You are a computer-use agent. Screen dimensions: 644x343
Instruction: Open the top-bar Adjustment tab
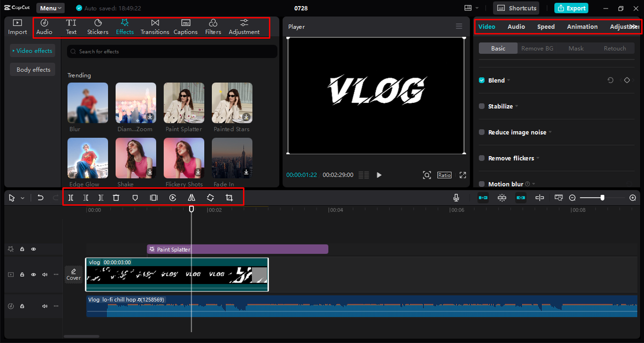(244, 27)
